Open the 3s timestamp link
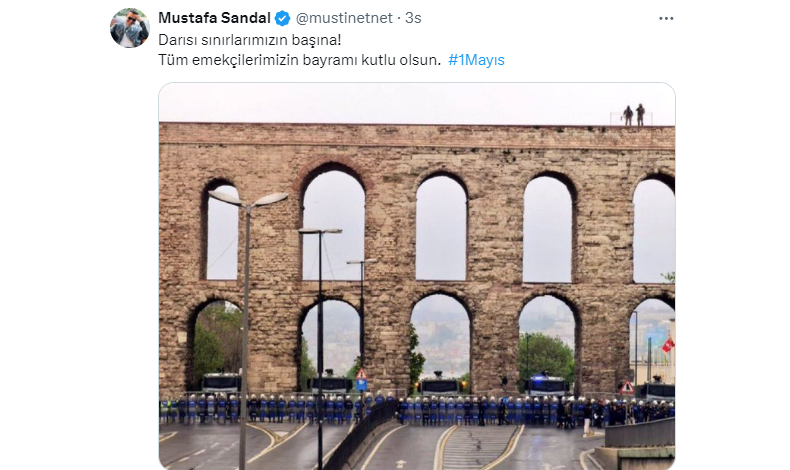The height and width of the screenshot is (470, 790). pos(413,18)
